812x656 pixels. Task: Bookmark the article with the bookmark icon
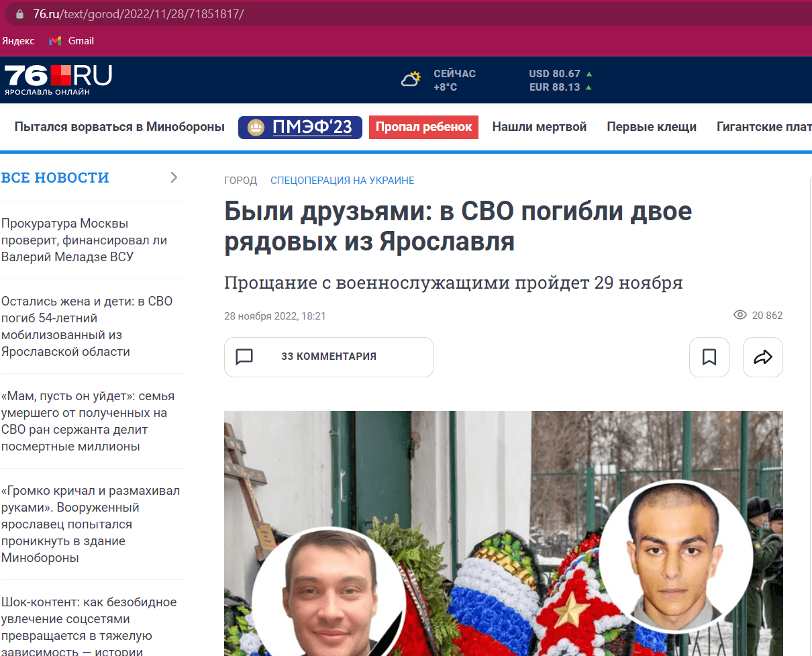709,357
